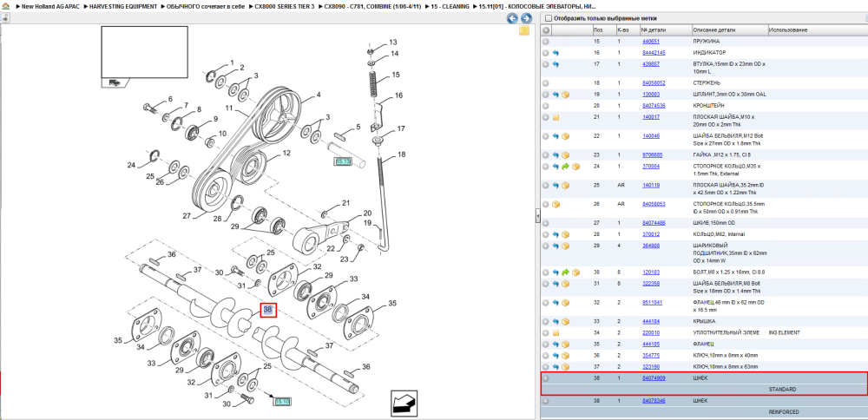Click the blue arrow icon on row 32
The image size is (868, 420).
pos(556,303)
